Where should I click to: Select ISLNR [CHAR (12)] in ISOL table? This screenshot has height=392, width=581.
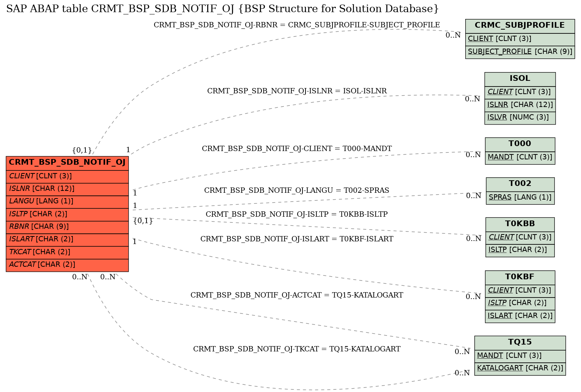pyautogui.click(x=520, y=105)
